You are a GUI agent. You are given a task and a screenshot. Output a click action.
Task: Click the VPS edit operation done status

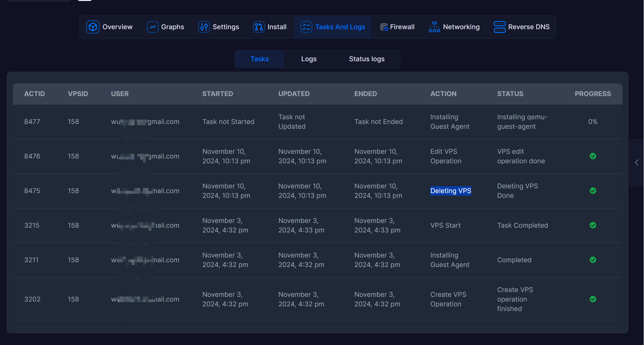tap(521, 156)
